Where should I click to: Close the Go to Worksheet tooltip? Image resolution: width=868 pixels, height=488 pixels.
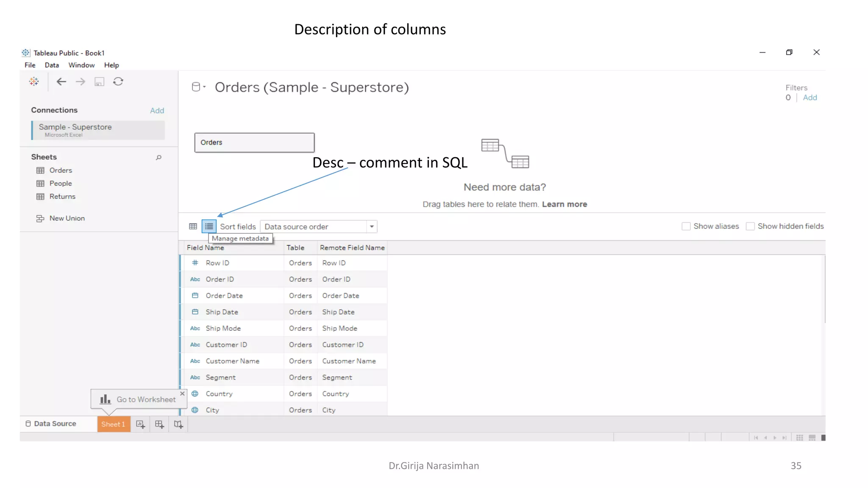pos(182,394)
